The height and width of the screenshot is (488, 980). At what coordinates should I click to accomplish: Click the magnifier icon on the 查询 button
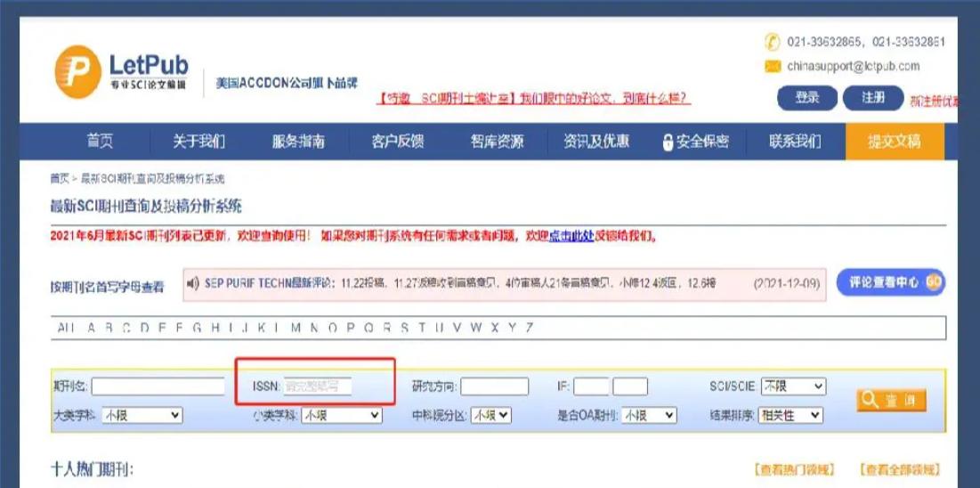click(870, 401)
